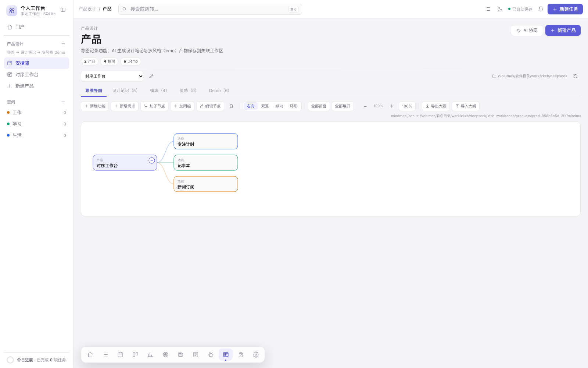Open the settings gear in the dock
Screen dimensions: 588x368
point(256,355)
